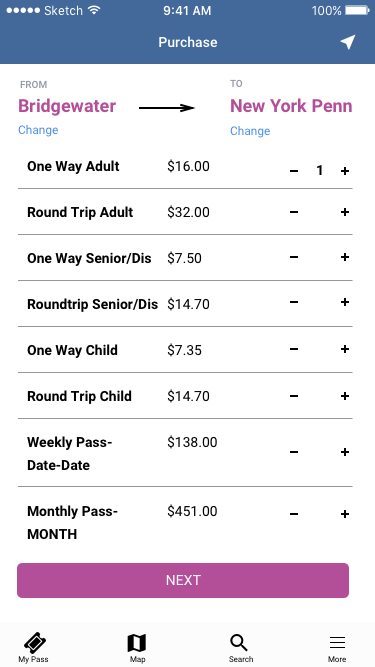Open the Search magnifier tab
The height and width of the screenshot is (667, 375).
tap(241, 648)
